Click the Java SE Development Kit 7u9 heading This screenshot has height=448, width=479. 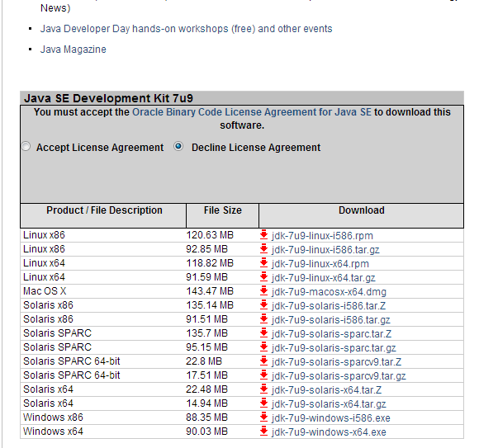point(108,98)
